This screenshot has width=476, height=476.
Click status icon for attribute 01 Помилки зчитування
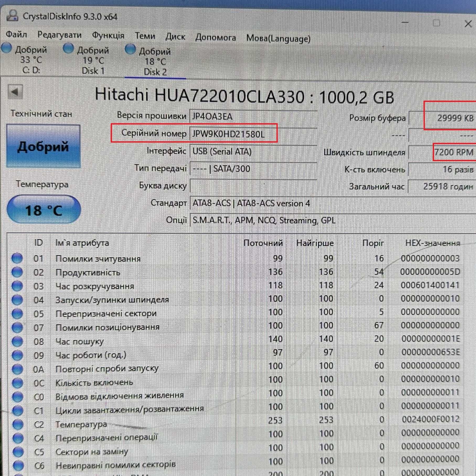point(17,258)
